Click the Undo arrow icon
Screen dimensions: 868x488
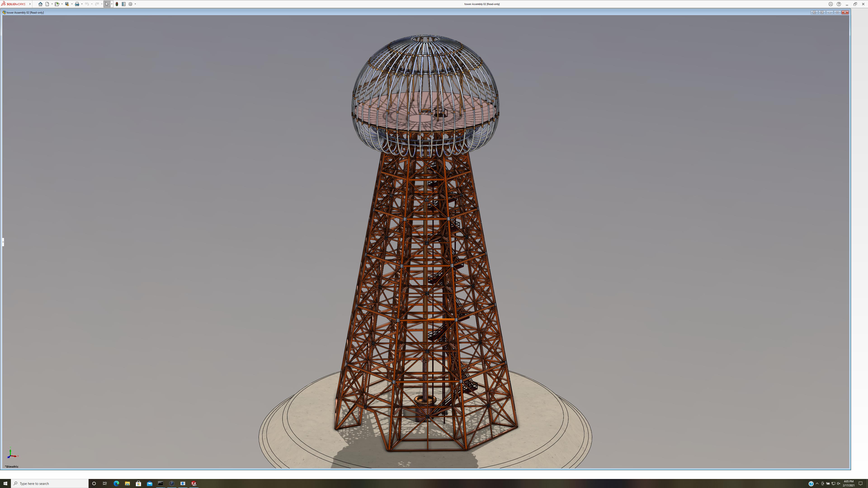pyautogui.click(x=87, y=4)
